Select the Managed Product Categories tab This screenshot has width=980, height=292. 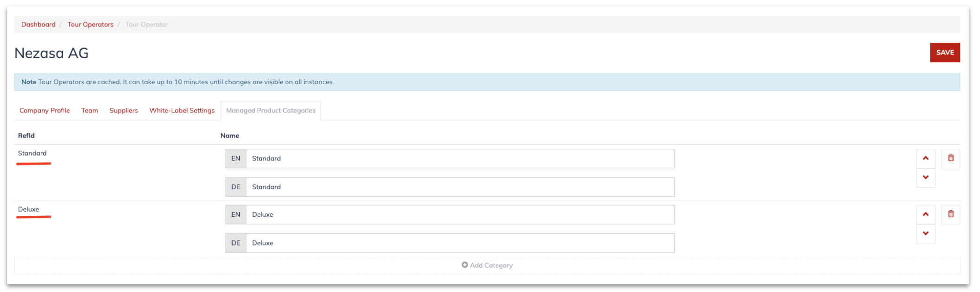(271, 110)
